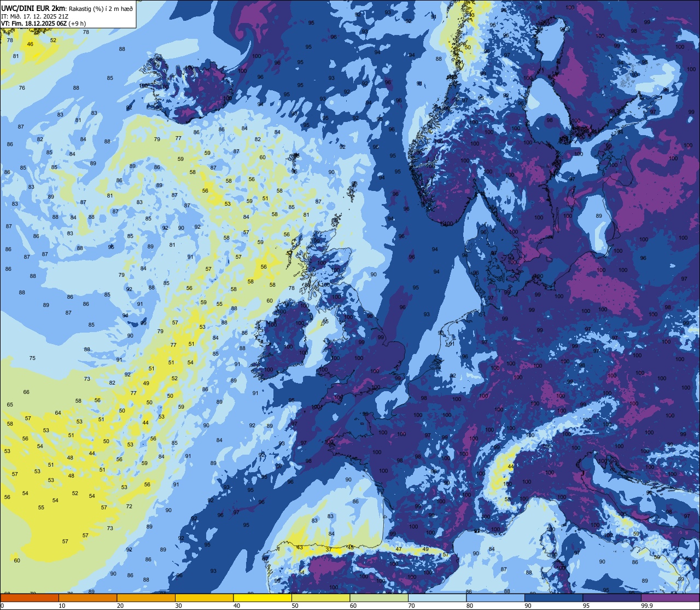The width and height of the screenshot is (700, 610).
Task: Click the 95–99.9 navy legend swatch
Action: pos(612,597)
